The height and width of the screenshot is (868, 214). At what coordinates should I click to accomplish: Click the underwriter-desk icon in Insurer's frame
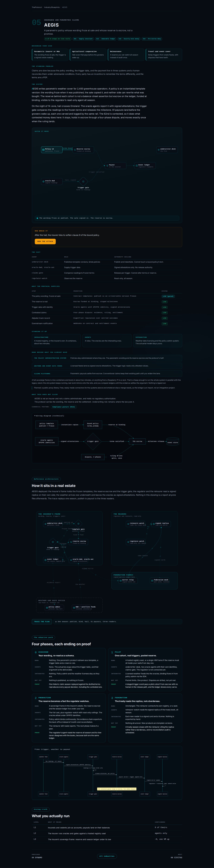click(x=45, y=524)
